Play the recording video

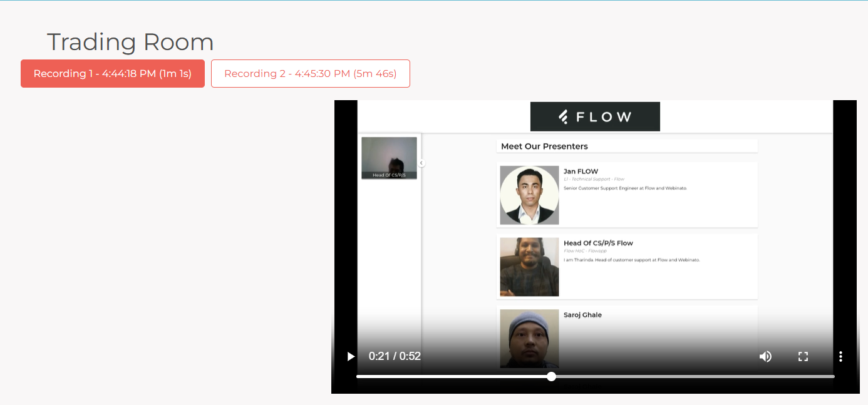tap(351, 356)
